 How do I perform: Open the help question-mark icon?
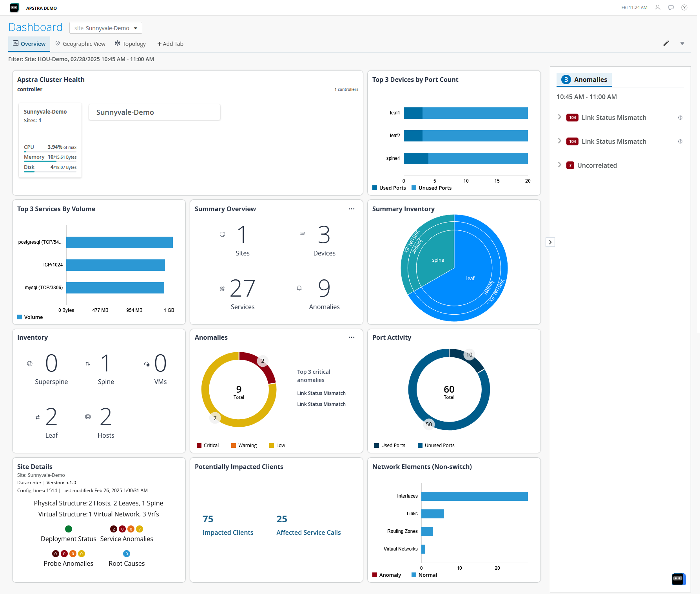point(684,7)
